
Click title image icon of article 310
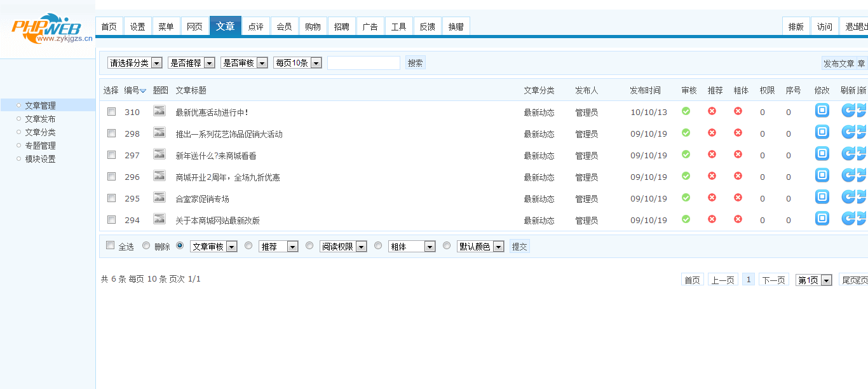click(x=159, y=111)
